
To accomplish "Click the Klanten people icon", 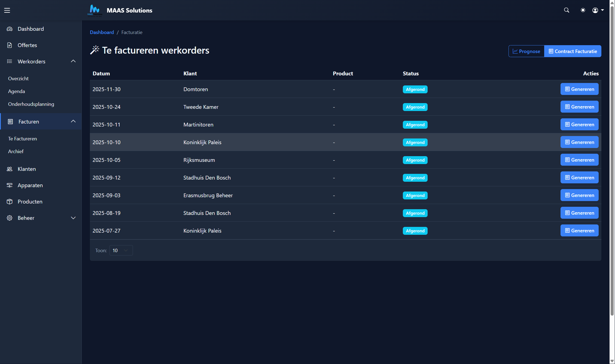I will (10, 169).
